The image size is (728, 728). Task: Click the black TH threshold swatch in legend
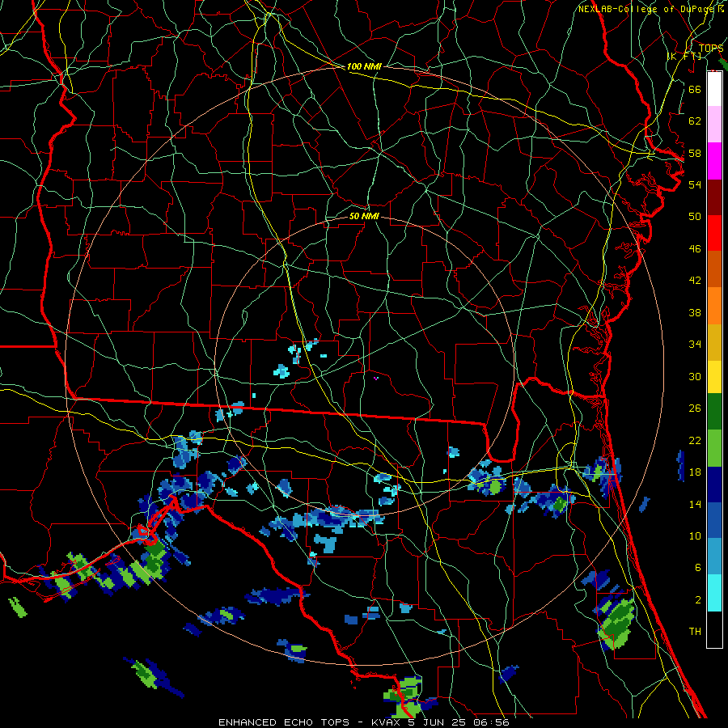point(714,629)
